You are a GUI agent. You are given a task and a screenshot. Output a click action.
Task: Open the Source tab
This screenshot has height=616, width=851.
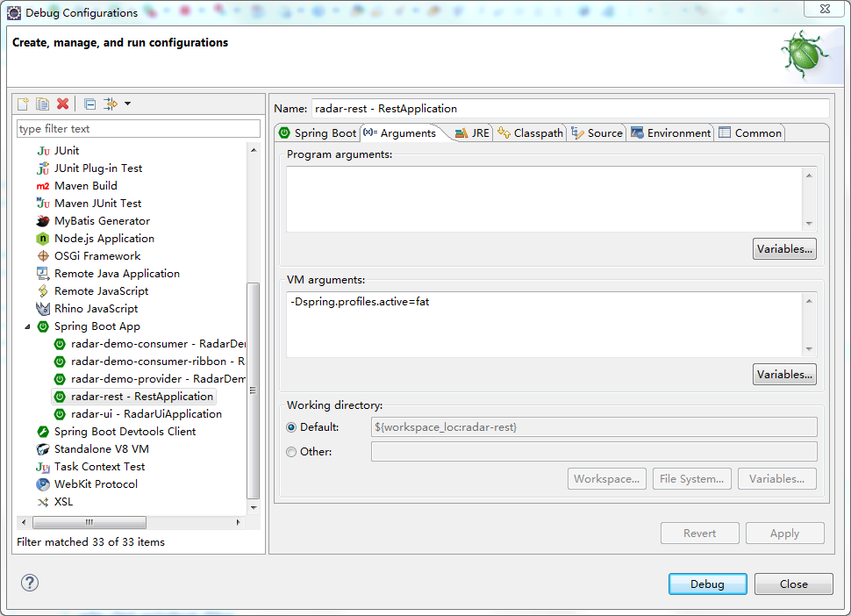[597, 133]
